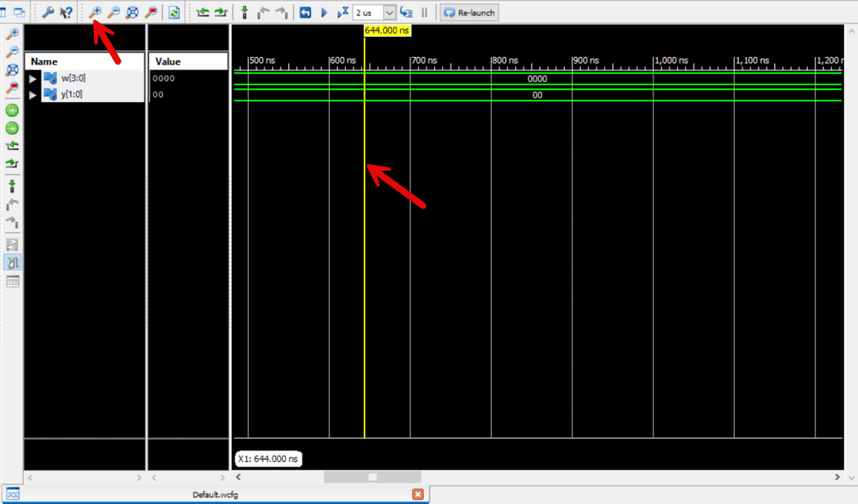
Task: Run simulation for the specified time
Action: tap(344, 13)
